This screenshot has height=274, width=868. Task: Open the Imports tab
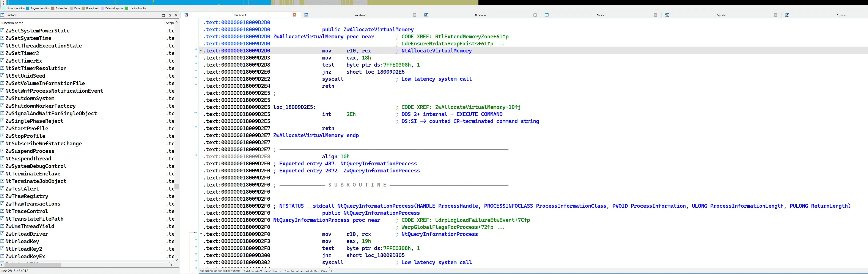[x=721, y=15]
